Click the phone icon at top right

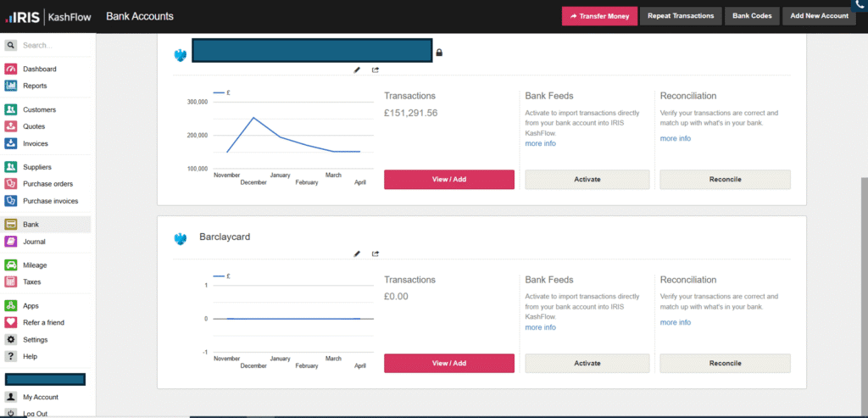[x=859, y=5]
